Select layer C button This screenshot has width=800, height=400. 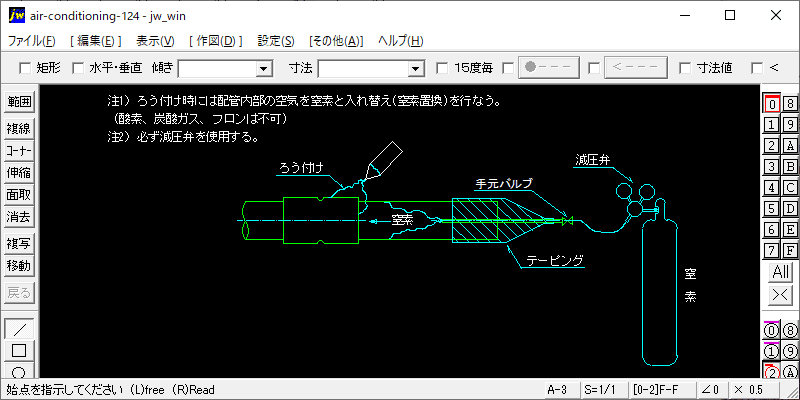tap(790, 187)
